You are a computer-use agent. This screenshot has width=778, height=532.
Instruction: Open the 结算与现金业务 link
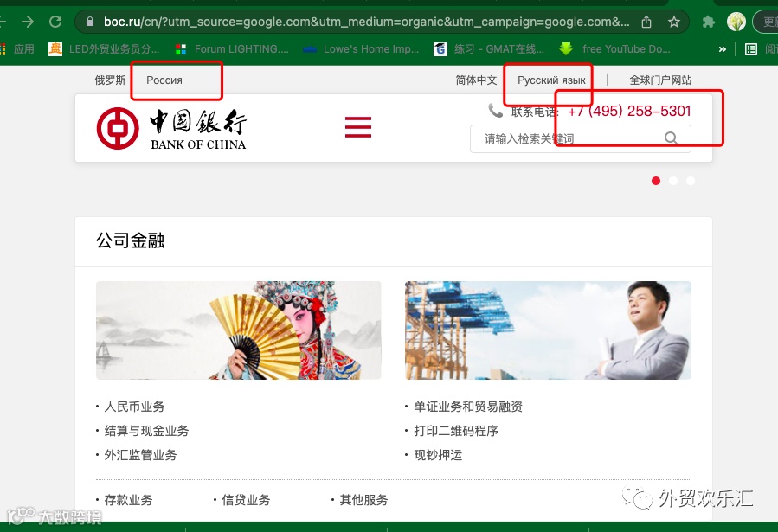click(146, 431)
